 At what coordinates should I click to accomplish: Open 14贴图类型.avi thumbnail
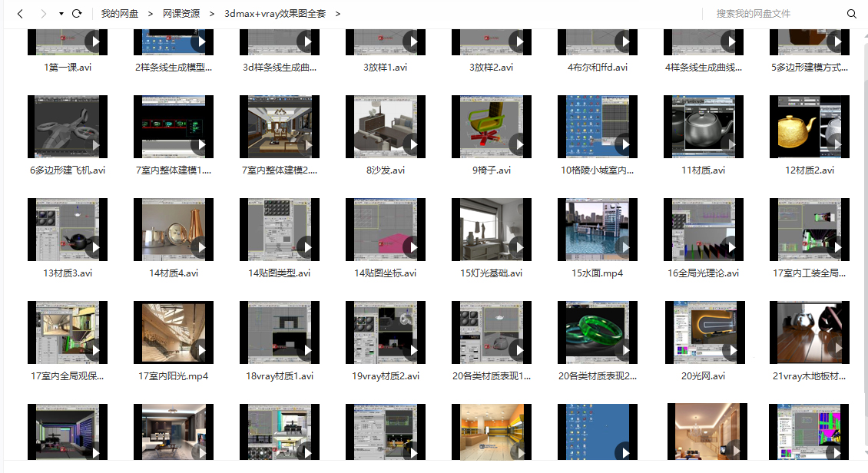(280, 230)
